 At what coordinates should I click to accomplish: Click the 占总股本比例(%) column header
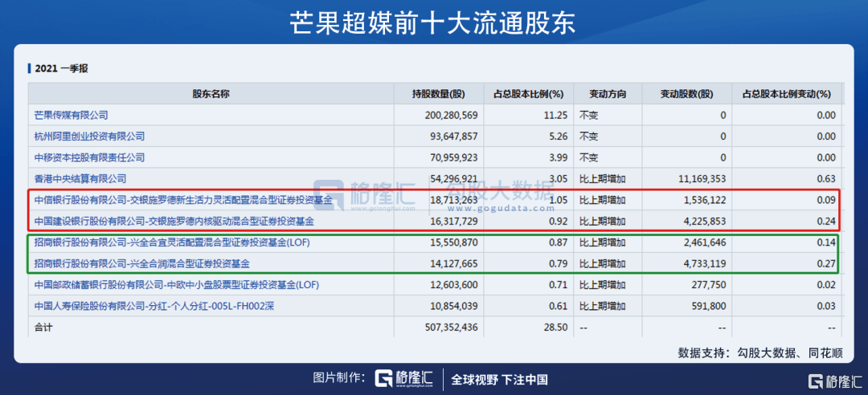tap(528, 94)
